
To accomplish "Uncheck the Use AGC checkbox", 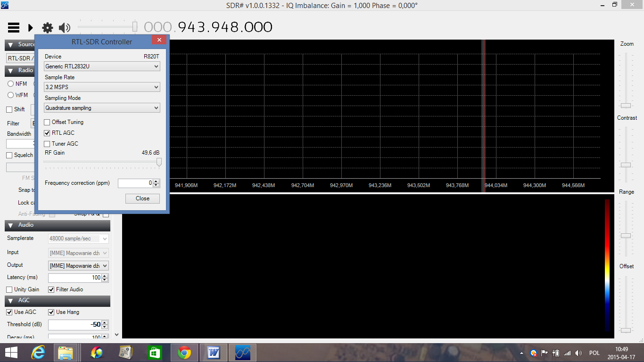I will pyautogui.click(x=9, y=312).
